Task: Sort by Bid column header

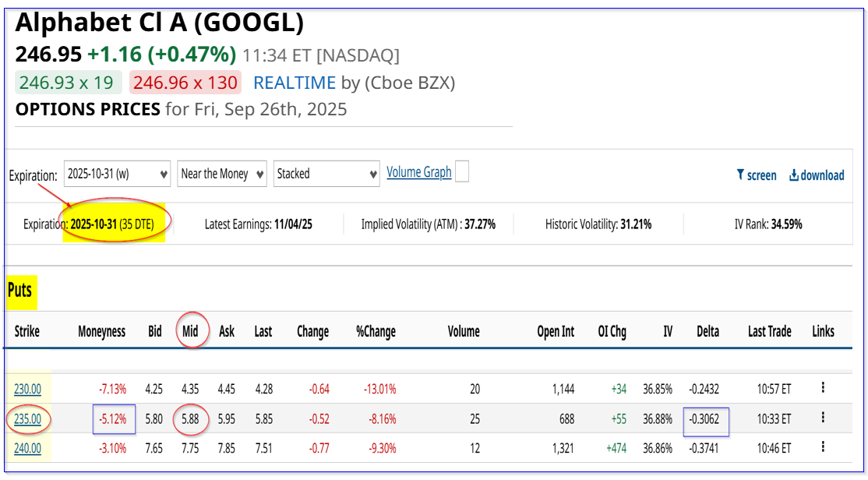Action: (155, 331)
